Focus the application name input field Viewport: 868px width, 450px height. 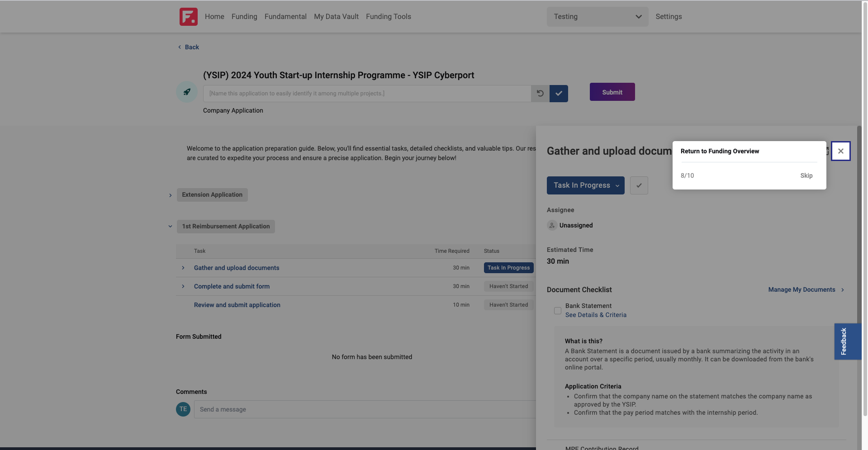point(367,94)
